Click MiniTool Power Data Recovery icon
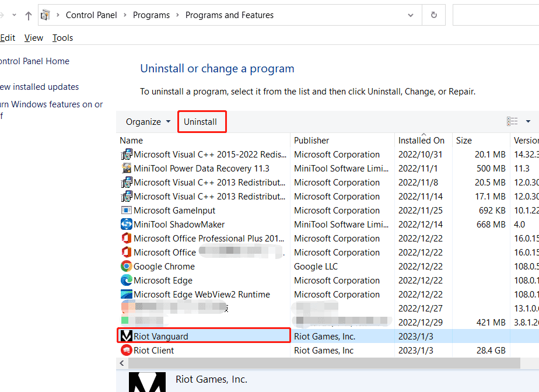This screenshot has height=392, width=539. pyautogui.click(x=126, y=168)
